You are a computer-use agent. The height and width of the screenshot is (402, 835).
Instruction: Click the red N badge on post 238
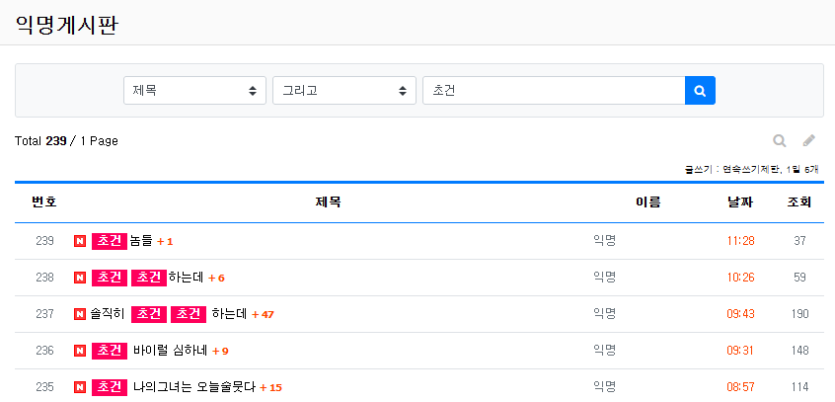(x=80, y=277)
